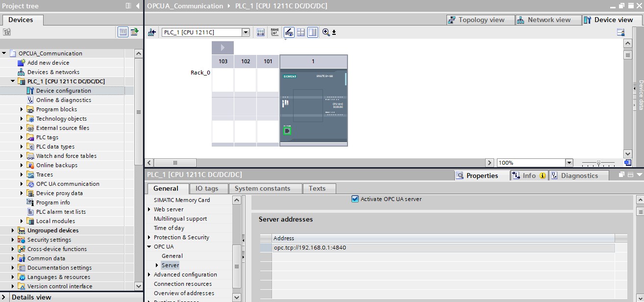Viewport: 644px width, 302px height.
Task: Click the project tree column layout icon
Action: 128,6
